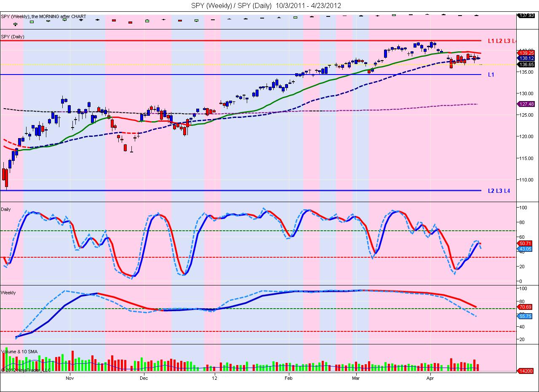Select the "Volume & 10 SMA" panel label
The width and height of the screenshot is (539, 392).
(x=19, y=351)
